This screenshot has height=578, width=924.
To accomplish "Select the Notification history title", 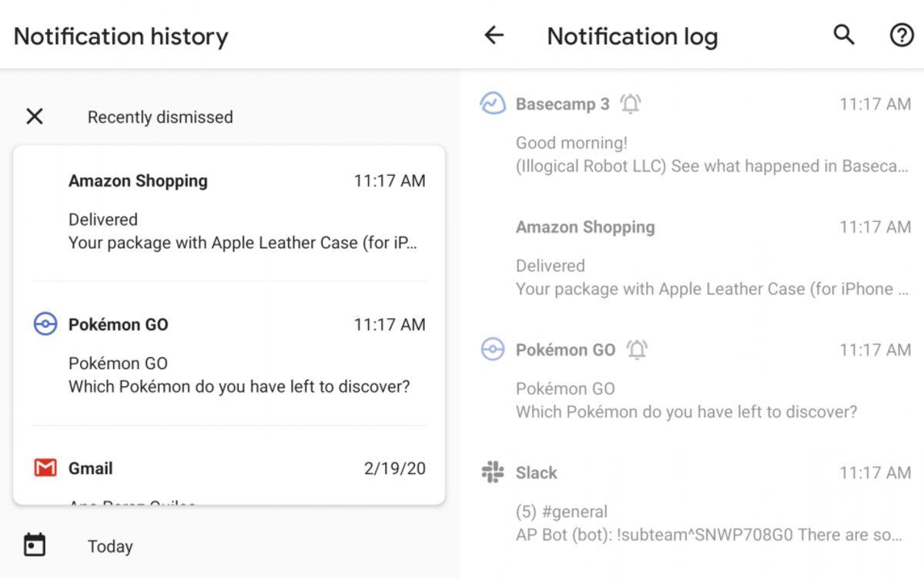I will [x=120, y=35].
